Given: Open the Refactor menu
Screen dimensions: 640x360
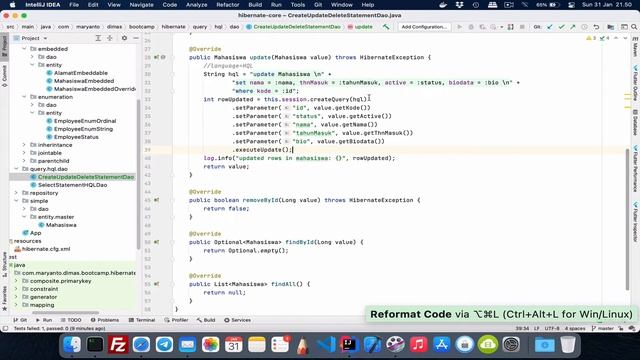Looking at the screenshot, I should [x=227, y=5].
